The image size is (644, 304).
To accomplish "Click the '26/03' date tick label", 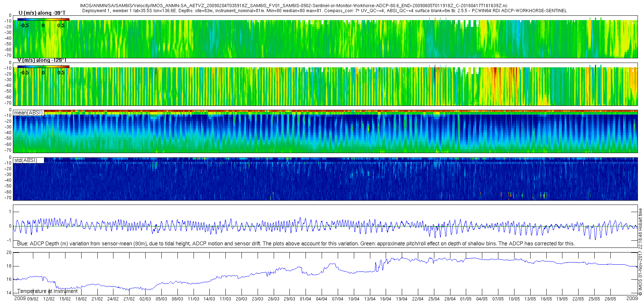I will pos(274,299).
